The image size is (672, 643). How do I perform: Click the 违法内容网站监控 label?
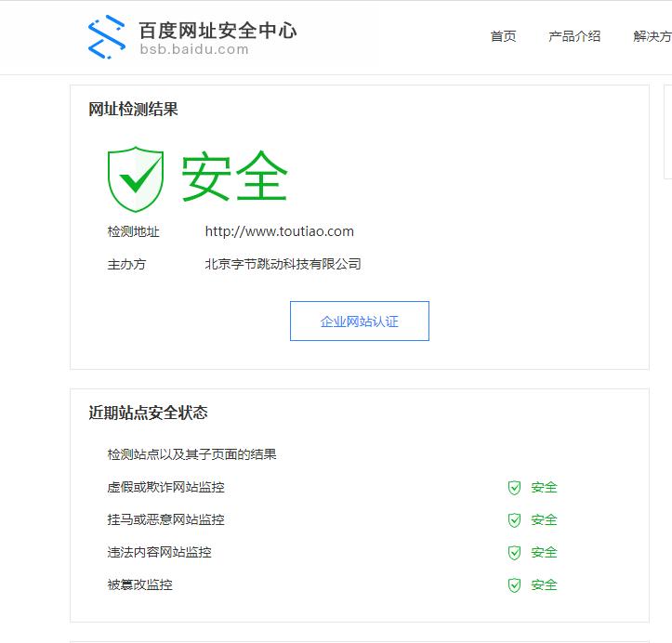tap(160, 553)
